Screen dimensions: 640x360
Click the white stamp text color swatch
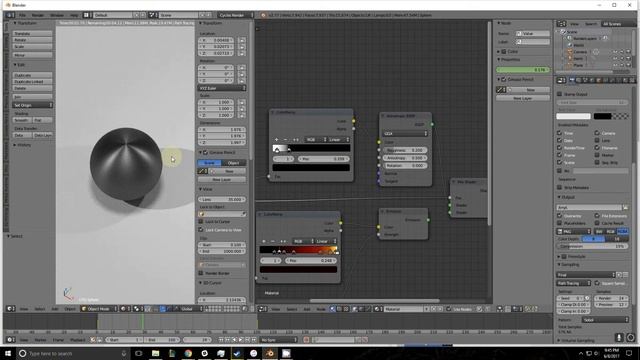pos(573,116)
